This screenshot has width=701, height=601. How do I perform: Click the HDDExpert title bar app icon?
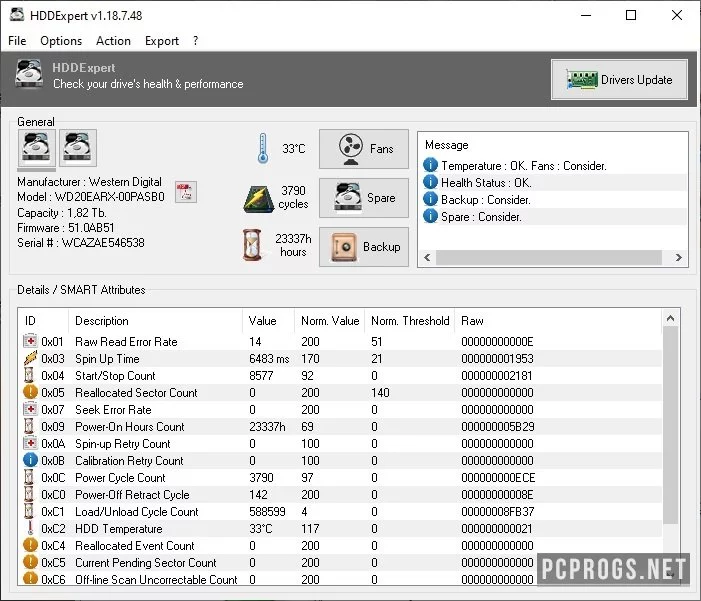(17, 14)
